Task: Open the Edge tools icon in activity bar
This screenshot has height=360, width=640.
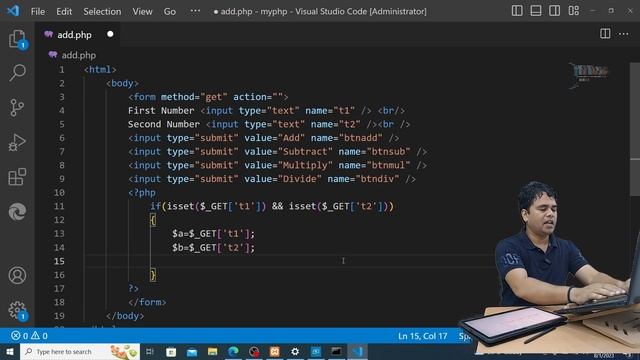Action: 17,211
